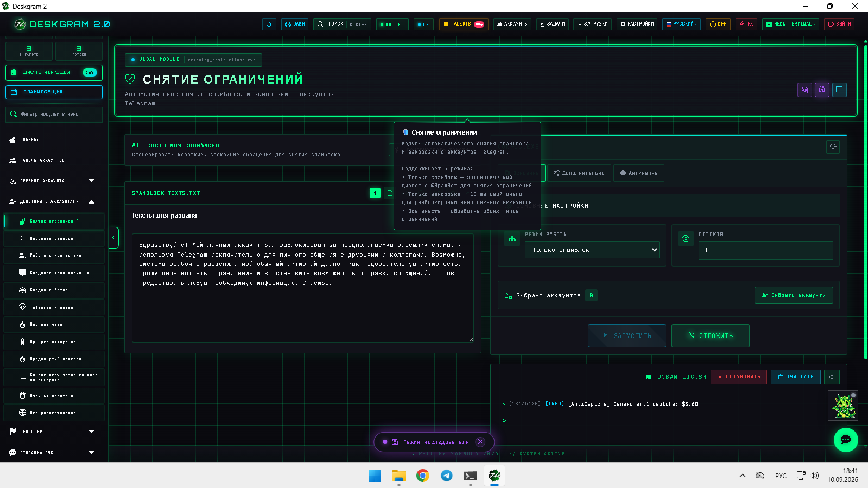The width and height of the screenshot is (868, 488).
Task: Click the graduation cap tutorial icon
Action: [x=804, y=90]
